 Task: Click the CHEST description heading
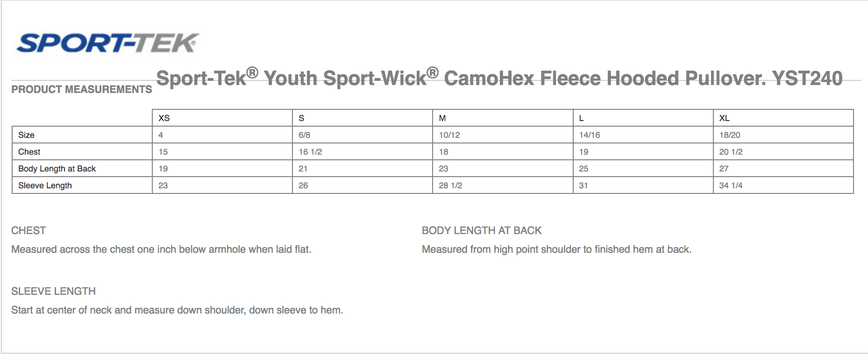pos(28,231)
